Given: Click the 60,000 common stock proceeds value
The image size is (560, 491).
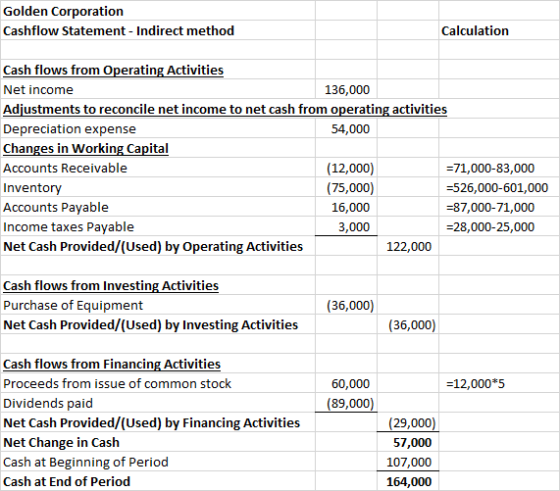Looking at the screenshot, I should point(350,384).
